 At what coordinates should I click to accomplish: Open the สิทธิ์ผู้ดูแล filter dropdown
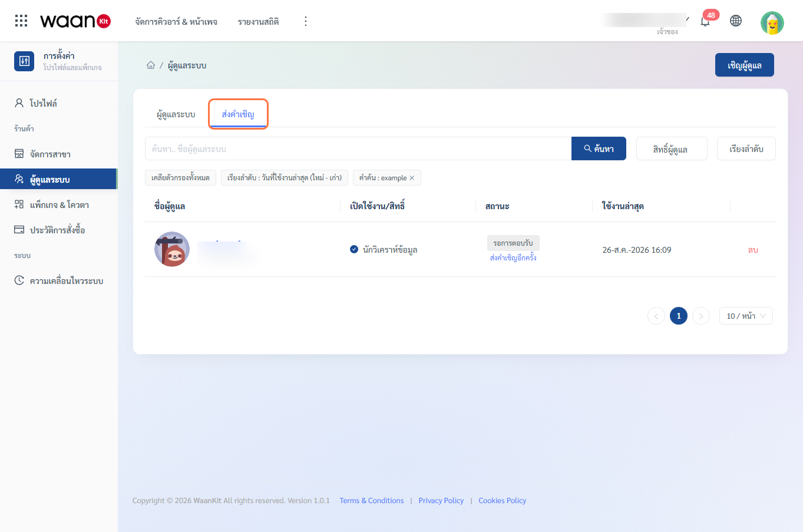672,148
